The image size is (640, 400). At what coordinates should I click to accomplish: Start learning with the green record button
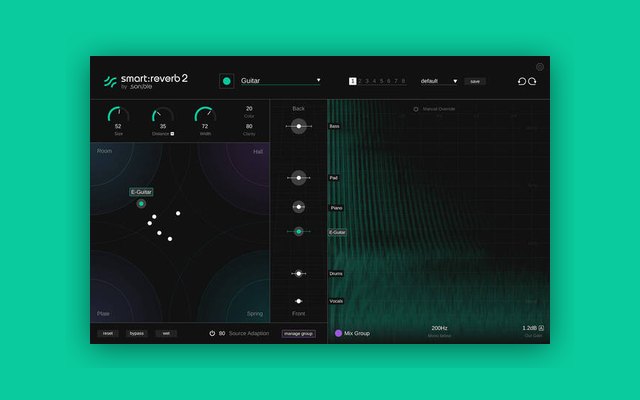coord(227,81)
